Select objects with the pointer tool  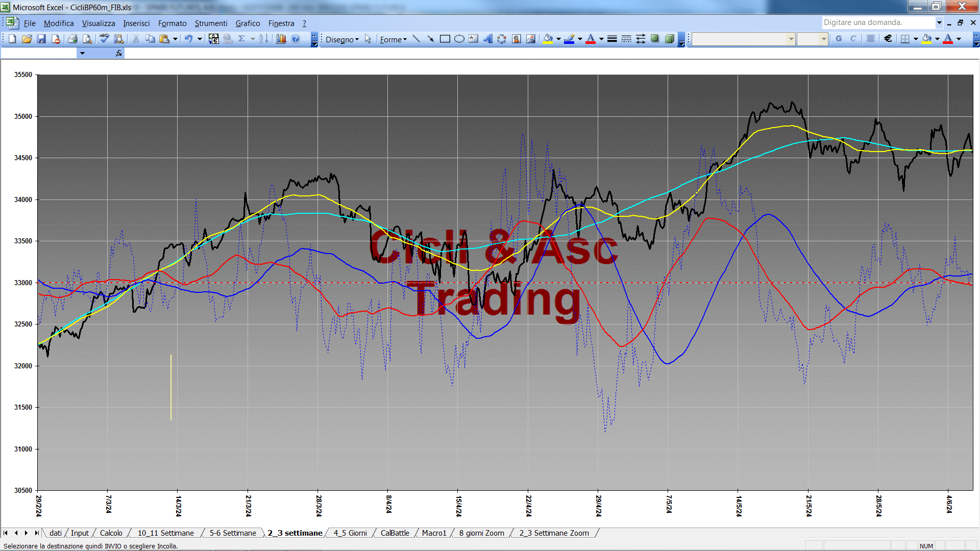click(x=368, y=39)
